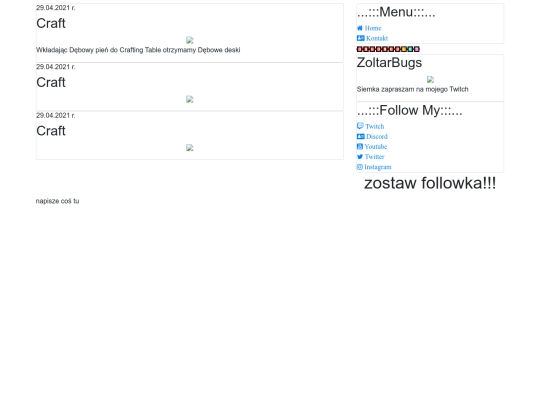Open the Kontakt menu link
This screenshot has height=405, width=540.
377,38
